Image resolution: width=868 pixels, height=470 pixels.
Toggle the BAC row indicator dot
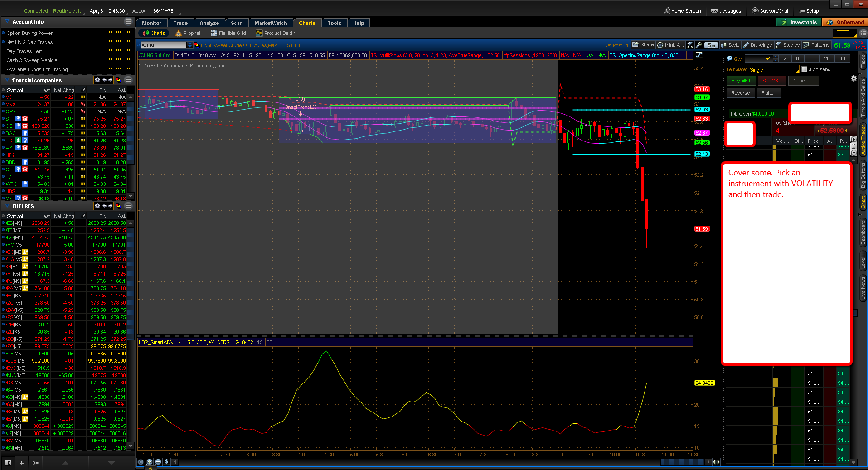(x=4, y=133)
